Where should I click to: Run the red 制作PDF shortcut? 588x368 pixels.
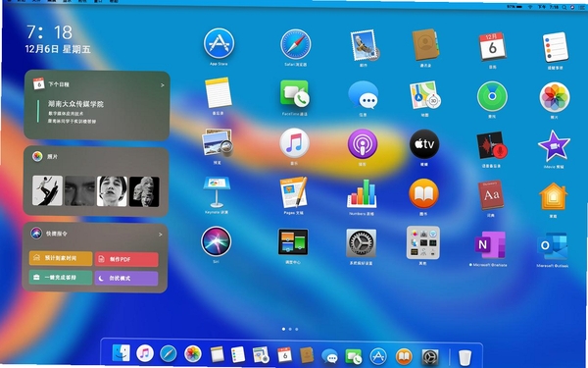click(x=126, y=259)
